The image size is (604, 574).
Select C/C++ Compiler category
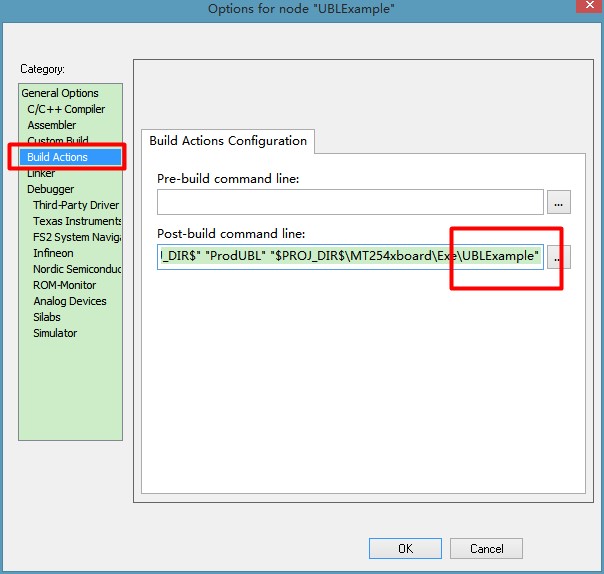pos(66,109)
